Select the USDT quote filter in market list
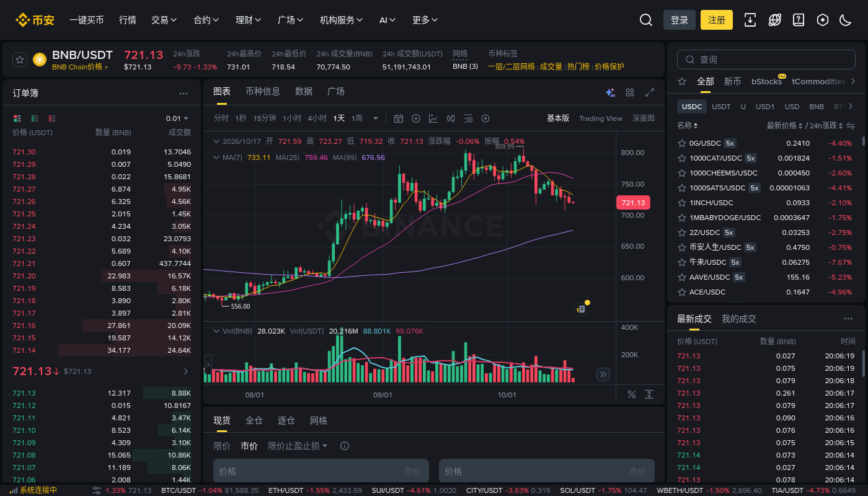Viewport: 868px width, 496px height. click(x=721, y=107)
